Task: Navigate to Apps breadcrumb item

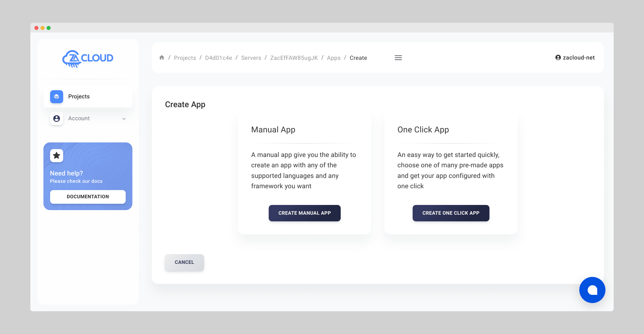Action: pos(333,57)
